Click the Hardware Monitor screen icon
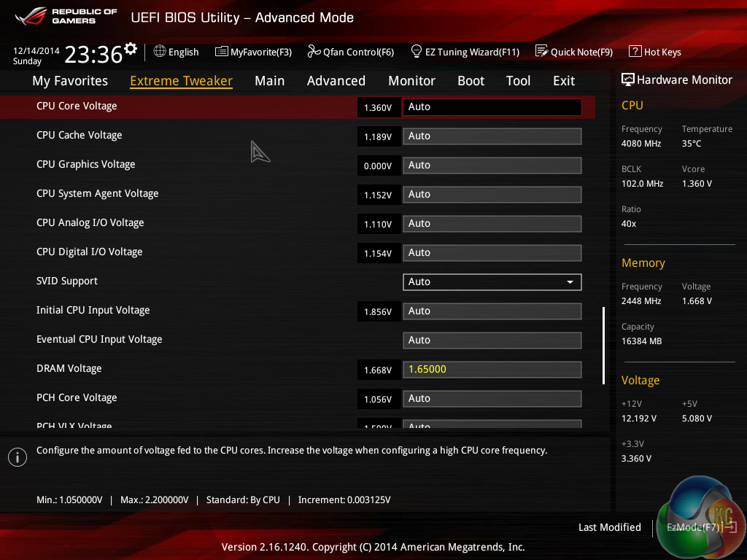This screenshot has height=560, width=747. click(x=628, y=79)
